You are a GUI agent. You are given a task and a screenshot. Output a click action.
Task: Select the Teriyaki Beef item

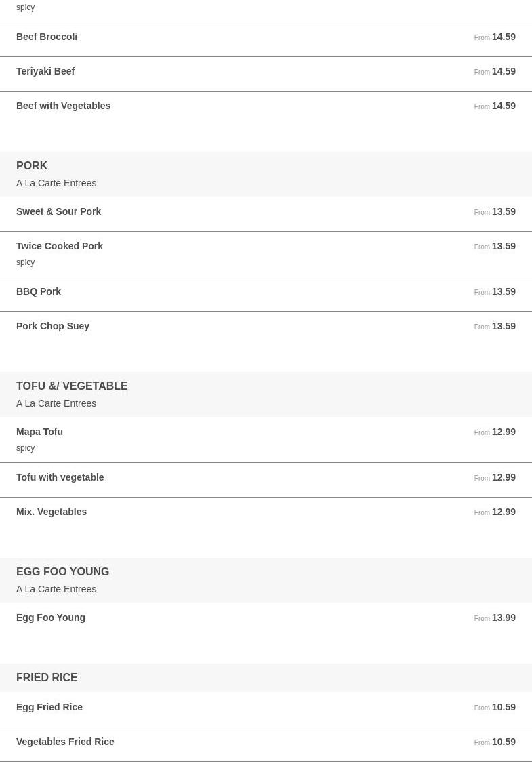tap(266, 74)
